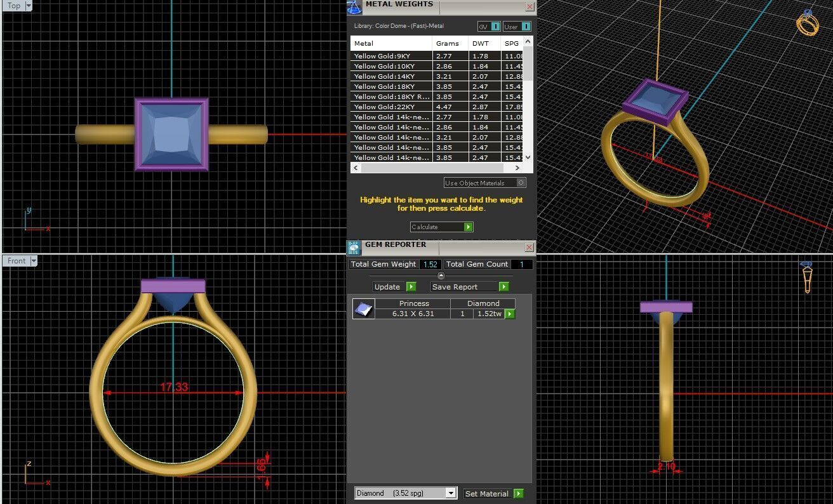This screenshot has height=504, width=833.
Task: Collapse the Gem Reporter totals with round arrow
Action: (441, 275)
